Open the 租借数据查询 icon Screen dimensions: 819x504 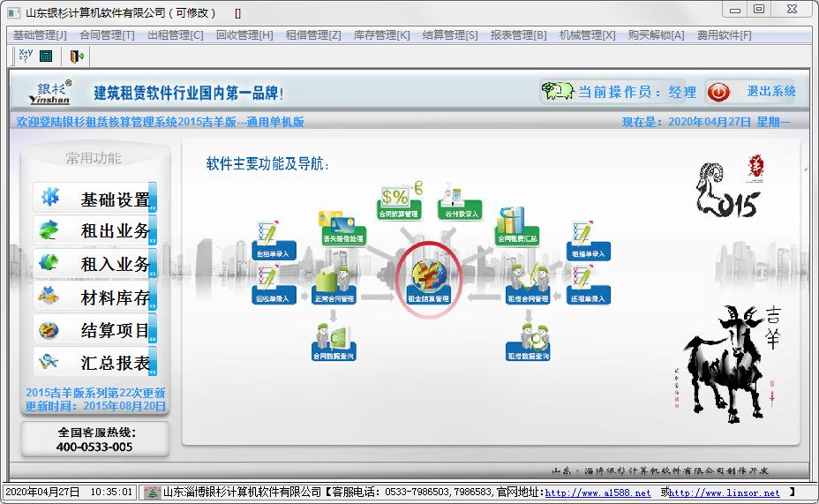[528, 342]
